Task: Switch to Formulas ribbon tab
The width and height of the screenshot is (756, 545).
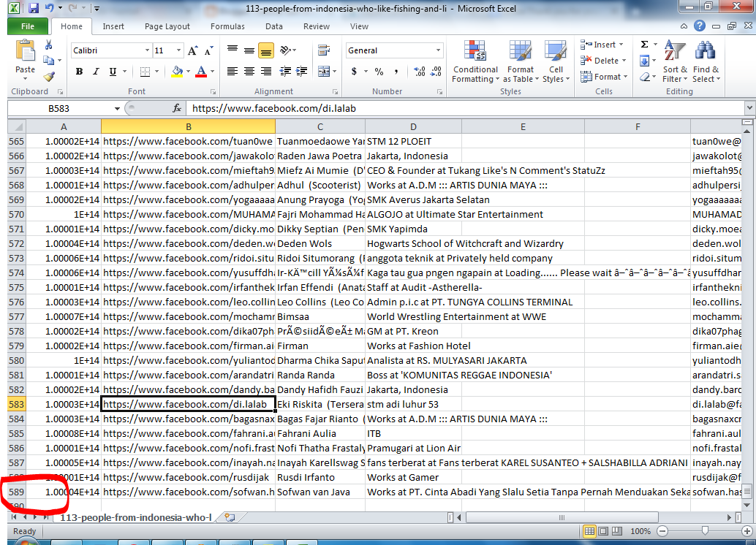Action: click(227, 26)
